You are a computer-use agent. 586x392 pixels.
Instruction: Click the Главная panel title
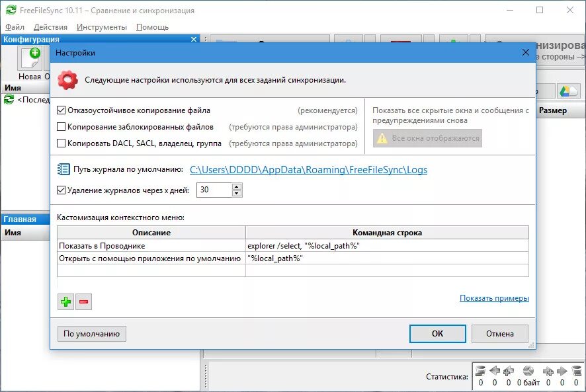(20, 219)
